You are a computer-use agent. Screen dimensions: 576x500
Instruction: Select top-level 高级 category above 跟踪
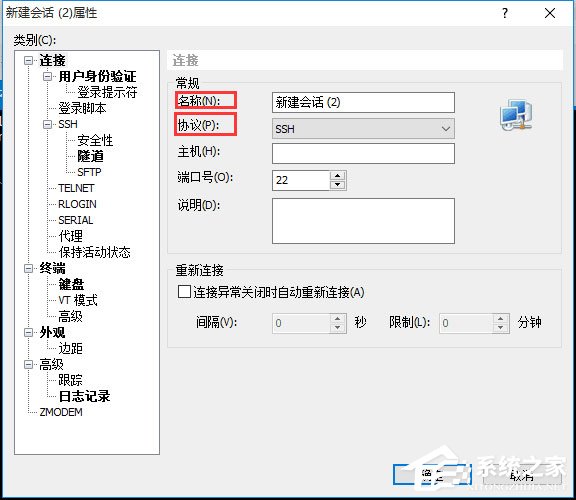point(51,364)
